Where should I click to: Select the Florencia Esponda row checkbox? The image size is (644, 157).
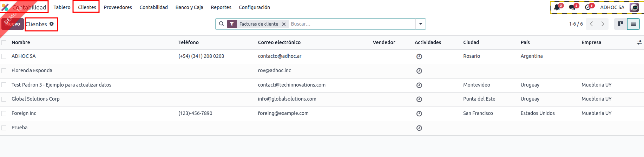tap(4, 71)
